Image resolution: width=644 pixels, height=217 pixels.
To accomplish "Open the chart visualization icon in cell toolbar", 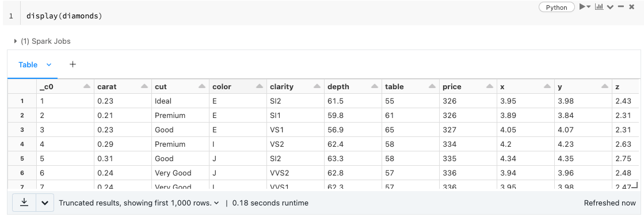I will 599,7.
